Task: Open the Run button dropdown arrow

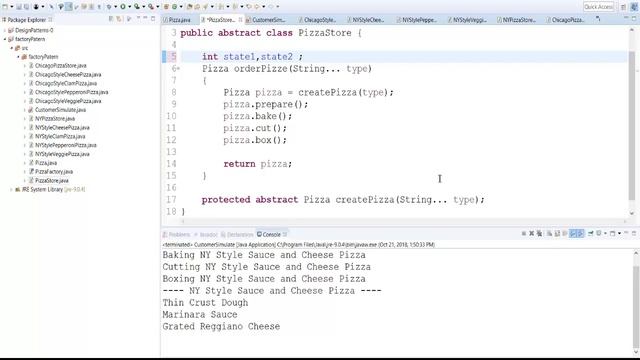Action: [x=129, y=7]
